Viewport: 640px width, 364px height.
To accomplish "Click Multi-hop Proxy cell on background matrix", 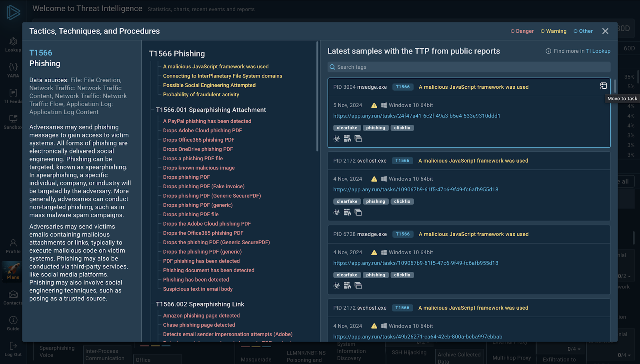I will [512, 358].
